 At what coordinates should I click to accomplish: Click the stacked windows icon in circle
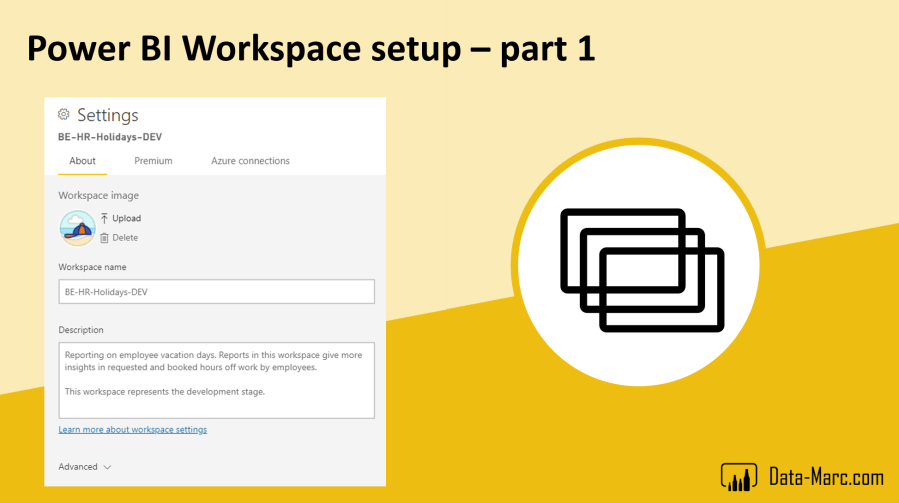click(x=641, y=269)
